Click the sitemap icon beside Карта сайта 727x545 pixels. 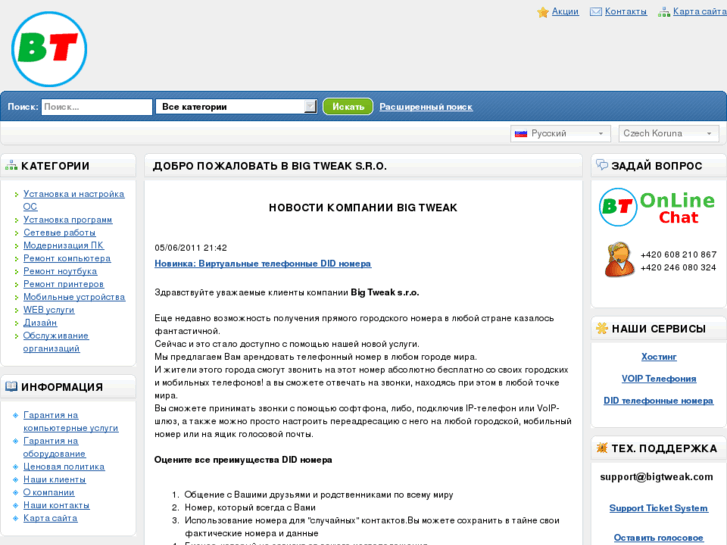664,12
